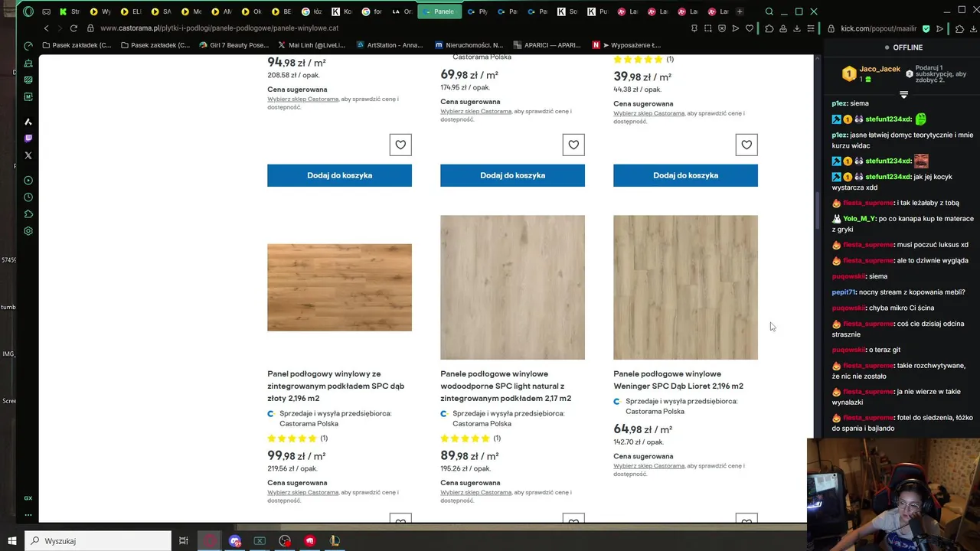This screenshot has width=980, height=551.
Task: Click 'Podaruj 1 subskrypcję' gift text
Action: (942, 74)
